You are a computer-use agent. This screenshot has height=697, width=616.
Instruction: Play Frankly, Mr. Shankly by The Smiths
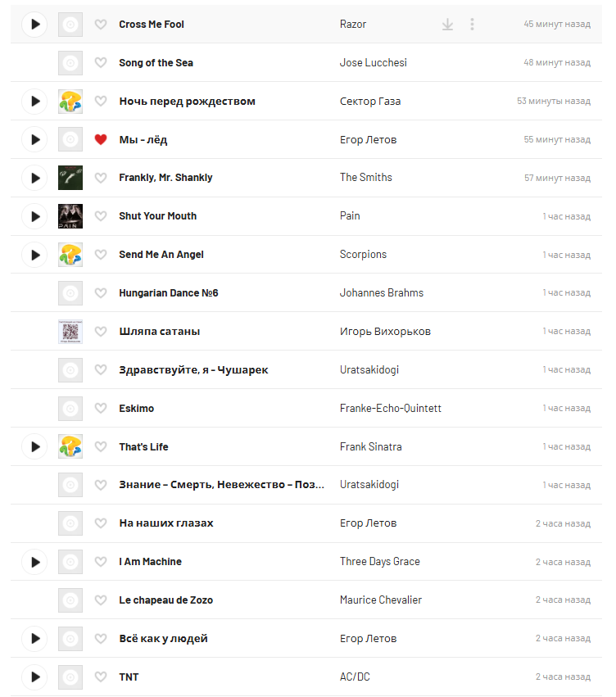(x=34, y=178)
